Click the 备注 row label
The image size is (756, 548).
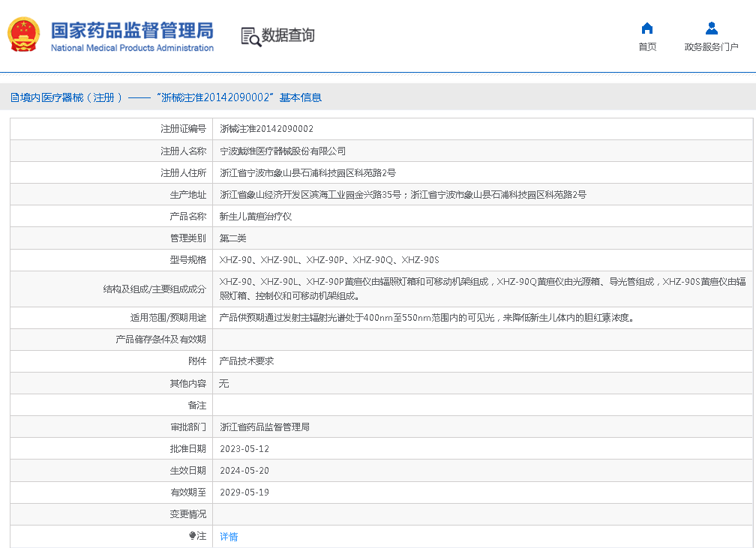(197, 406)
